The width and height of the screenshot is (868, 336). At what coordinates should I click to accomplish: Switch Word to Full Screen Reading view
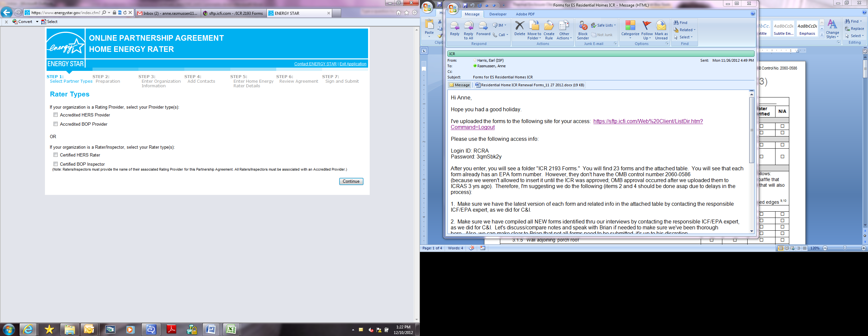coord(786,248)
